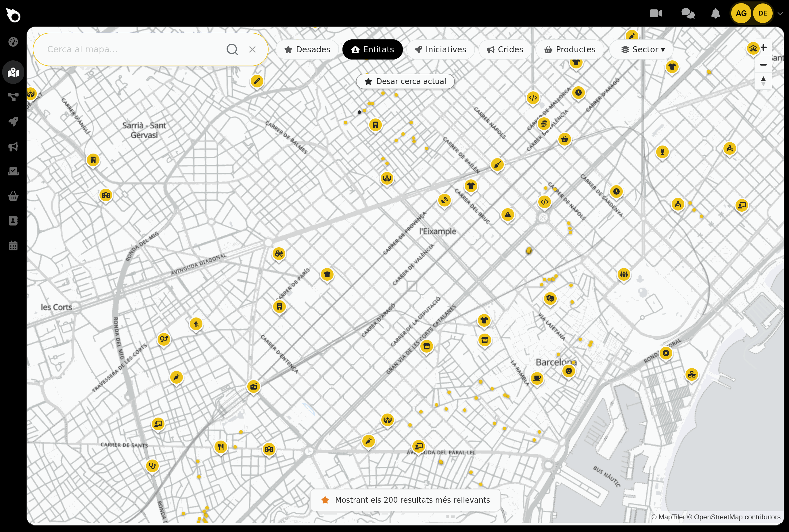The height and width of the screenshot is (532, 789).
Task: Select the people-under-roof marker beside zoom controls
Action: tap(753, 49)
